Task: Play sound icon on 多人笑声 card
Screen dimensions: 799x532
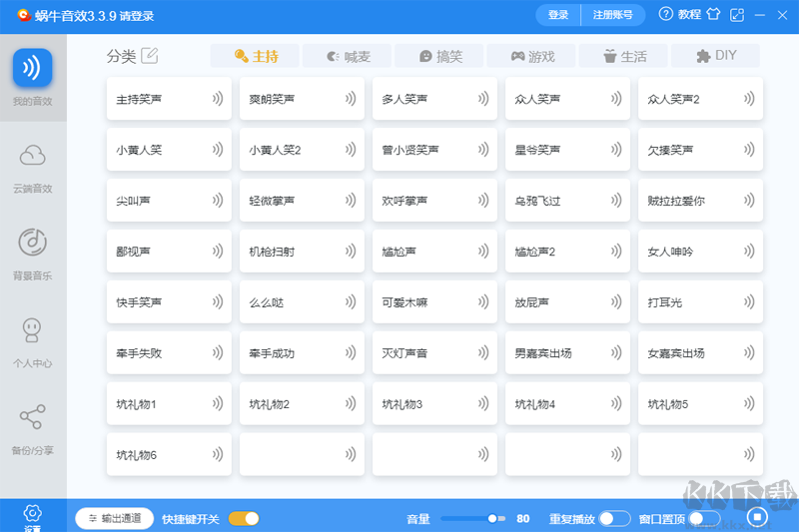Action: [483, 98]
